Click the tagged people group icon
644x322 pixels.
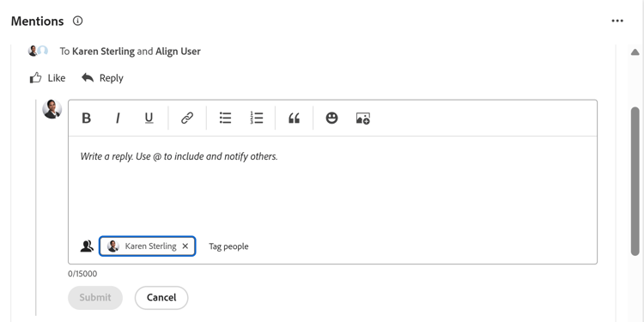point(87,246)
